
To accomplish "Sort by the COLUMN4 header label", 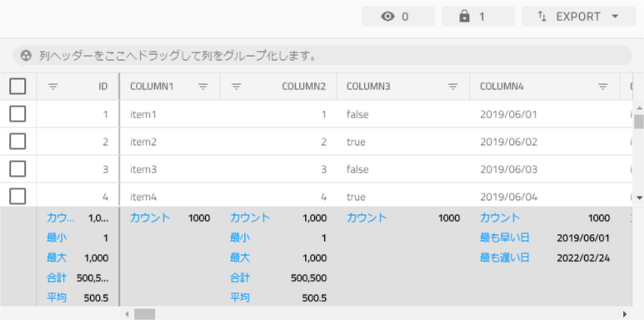I will tap(502, 87).
